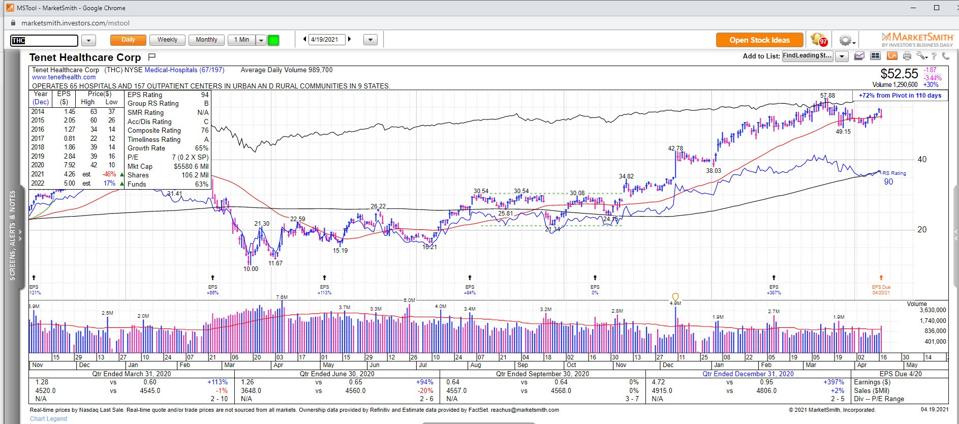Click the phone support icon

[946, 56]
